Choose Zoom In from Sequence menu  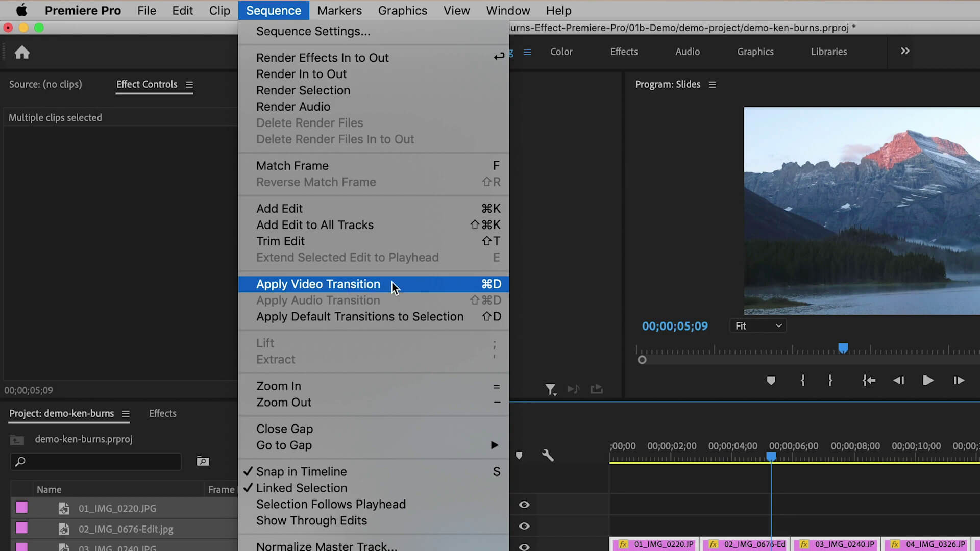[x=374, y=386]
